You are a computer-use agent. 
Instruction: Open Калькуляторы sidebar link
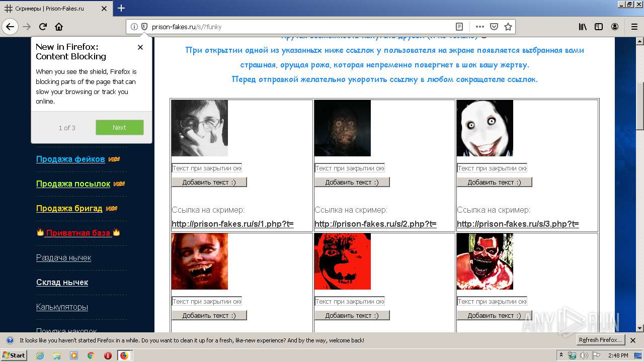[x=62, y=307]
